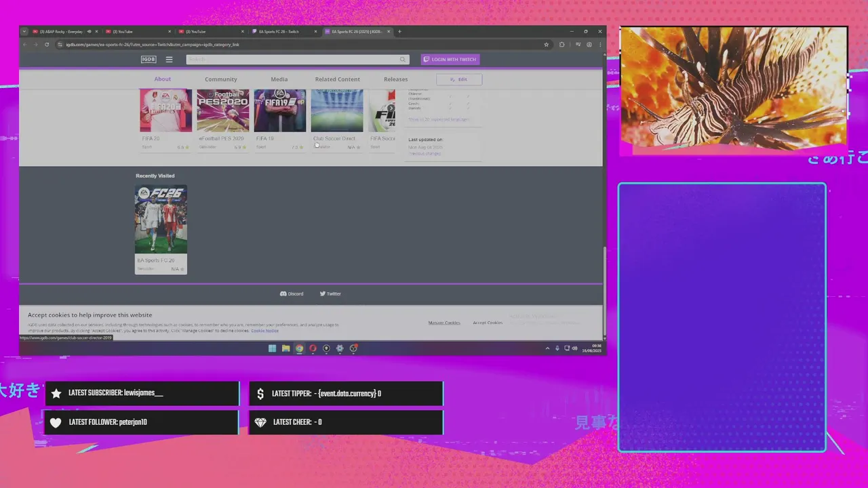Open the IGDB logo home link
This screenshot has height=488, width=868.
[149, 60]
